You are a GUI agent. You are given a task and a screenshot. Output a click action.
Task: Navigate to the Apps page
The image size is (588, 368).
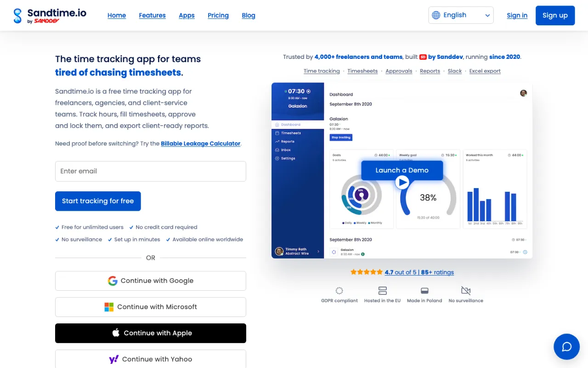(187, 16)
